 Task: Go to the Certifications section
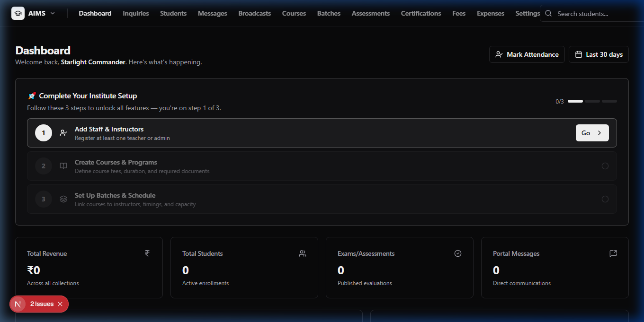point(421,13)
